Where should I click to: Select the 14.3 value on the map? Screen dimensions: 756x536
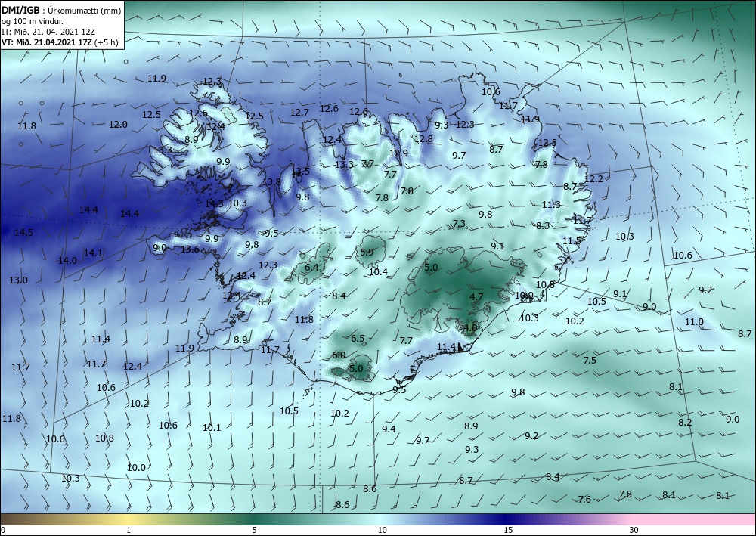click(214, 203)
